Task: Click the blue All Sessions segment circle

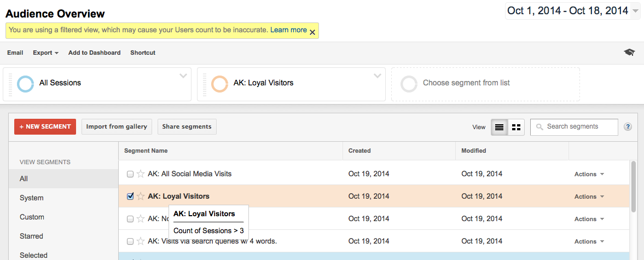Action: click(x=25, y=83)
